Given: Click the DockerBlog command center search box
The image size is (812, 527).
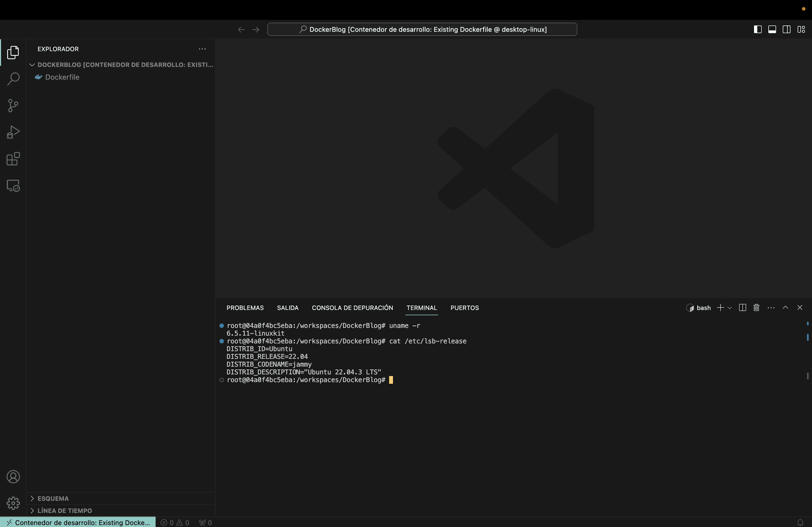Looking at the screenshot, I should pos(422,29).
